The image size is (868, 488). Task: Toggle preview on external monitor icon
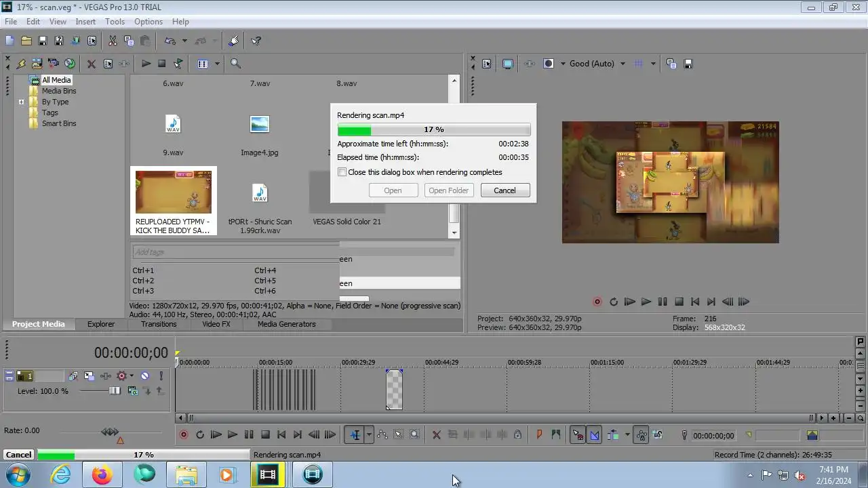(x=508, y=64)
